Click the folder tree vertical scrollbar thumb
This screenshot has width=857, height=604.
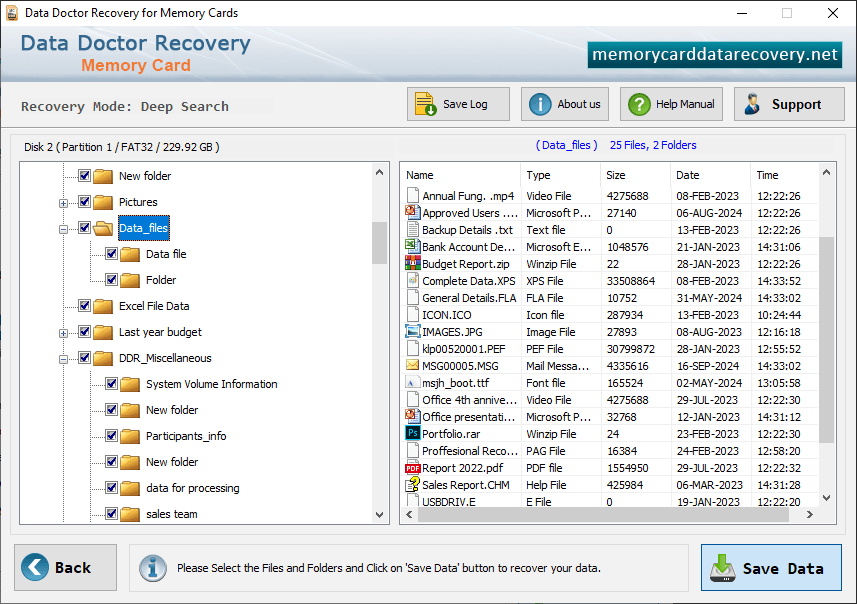pyautogui.click(x=379, y=243)
